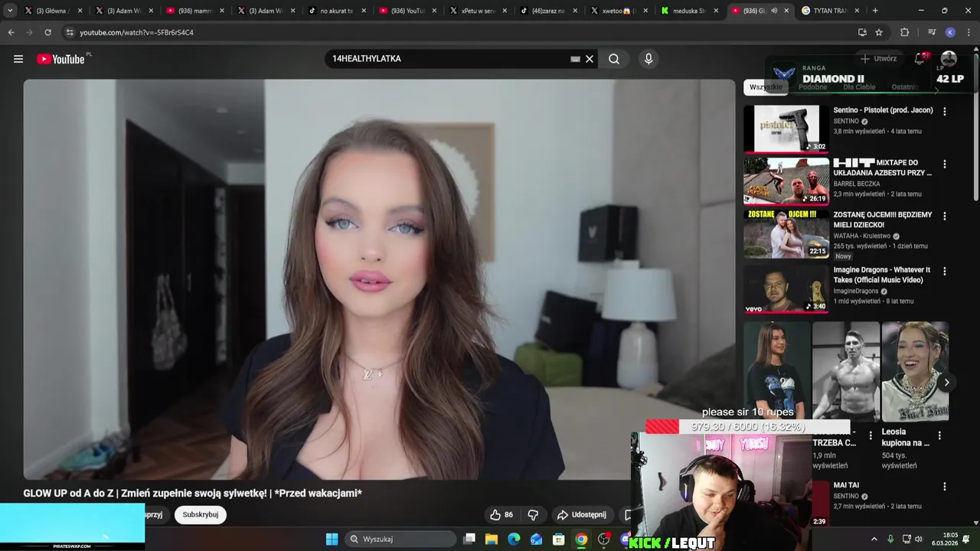Switch to xwetoo X tab

[x=619, y=11]
